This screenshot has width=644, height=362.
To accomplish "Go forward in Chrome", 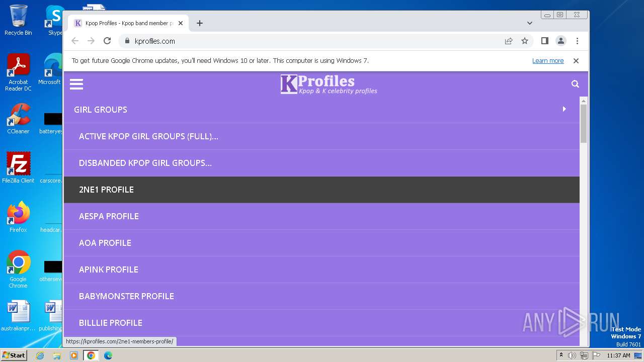I will [91, 41].
